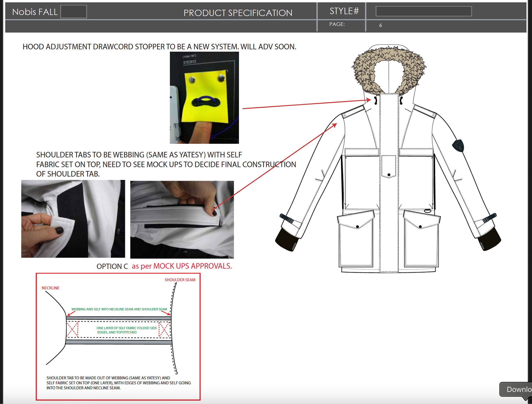Click the sleeve badge logo on jacket
This screenshot has width=532, height=404.
tap(458, 145)
